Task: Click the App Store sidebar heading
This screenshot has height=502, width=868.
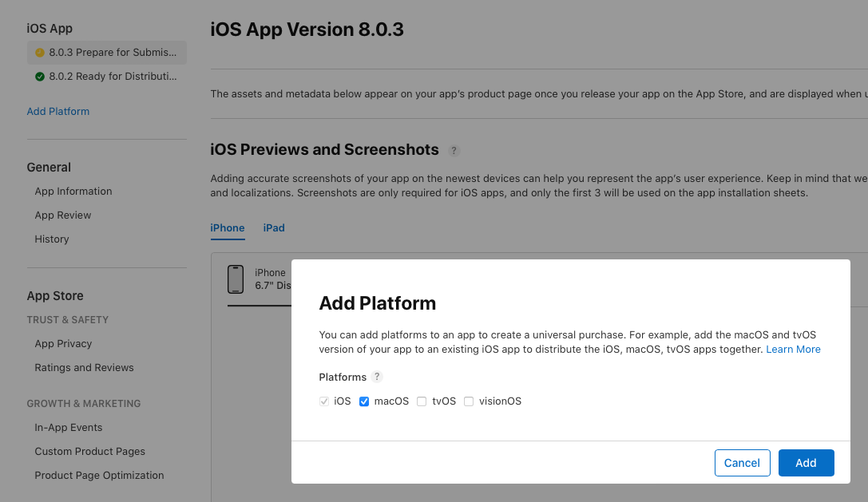Action: point(55,296)
